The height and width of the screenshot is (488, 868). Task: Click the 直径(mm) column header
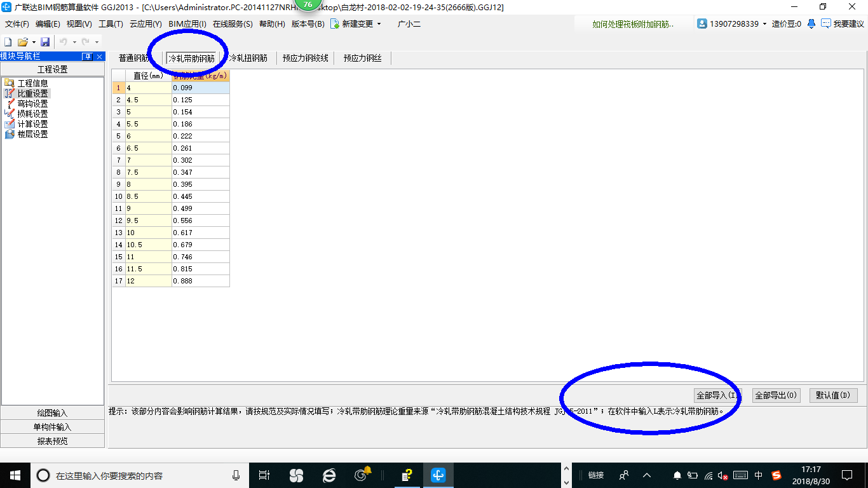[149, 76]
